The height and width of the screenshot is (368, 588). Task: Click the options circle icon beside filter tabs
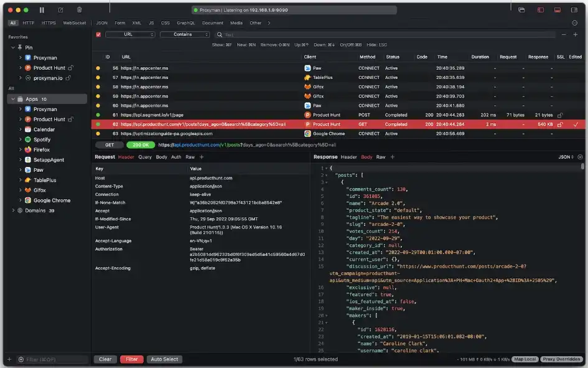coord(575,23)
